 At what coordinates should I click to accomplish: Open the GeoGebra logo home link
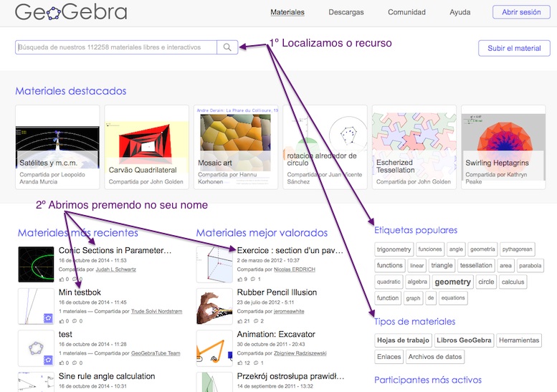pos(71,12)
